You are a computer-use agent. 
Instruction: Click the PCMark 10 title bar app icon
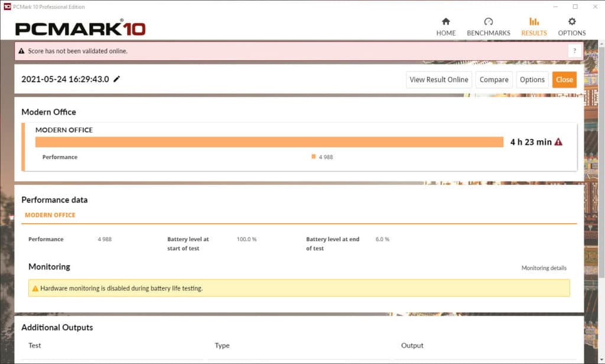point(7,6)
